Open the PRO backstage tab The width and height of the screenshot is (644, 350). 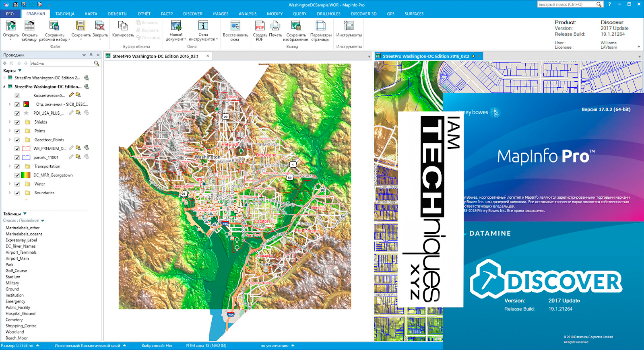coord(10,14)
